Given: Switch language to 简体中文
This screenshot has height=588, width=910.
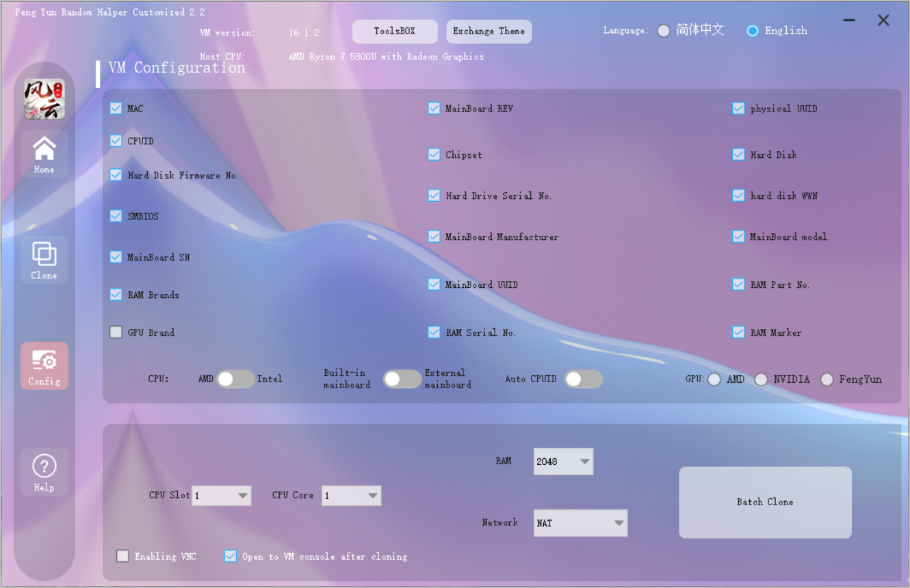Looking at the screenshot, I should (x=664, y=31).
